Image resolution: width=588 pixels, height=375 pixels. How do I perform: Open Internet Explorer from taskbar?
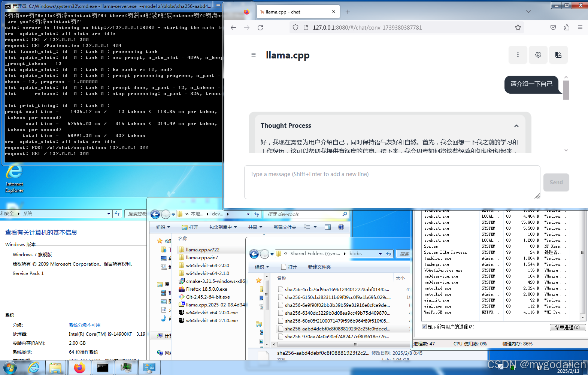pos(34,368)
